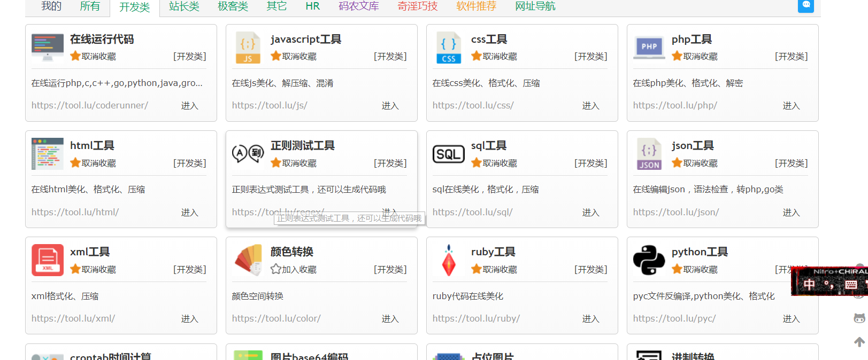This screenshot has width=868, height=360.
Task: Click the html工具 code editor icon
Action: point(48,154)
